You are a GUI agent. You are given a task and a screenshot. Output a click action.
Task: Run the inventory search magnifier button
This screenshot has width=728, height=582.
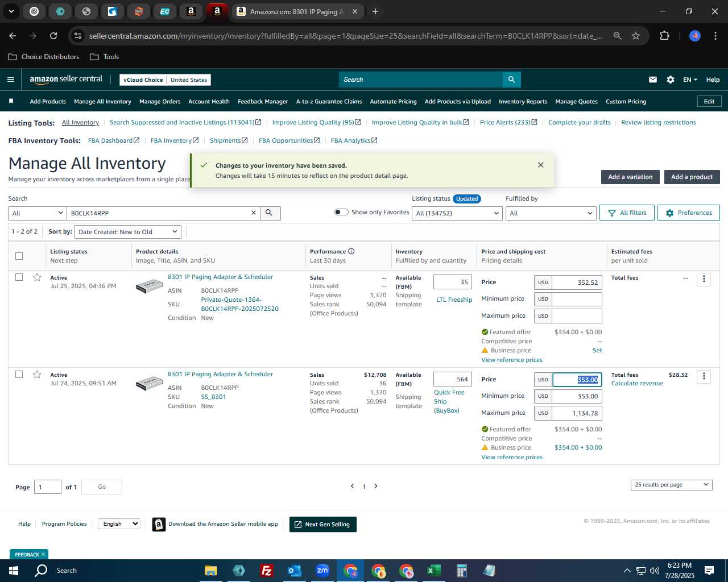pos(270,213)
